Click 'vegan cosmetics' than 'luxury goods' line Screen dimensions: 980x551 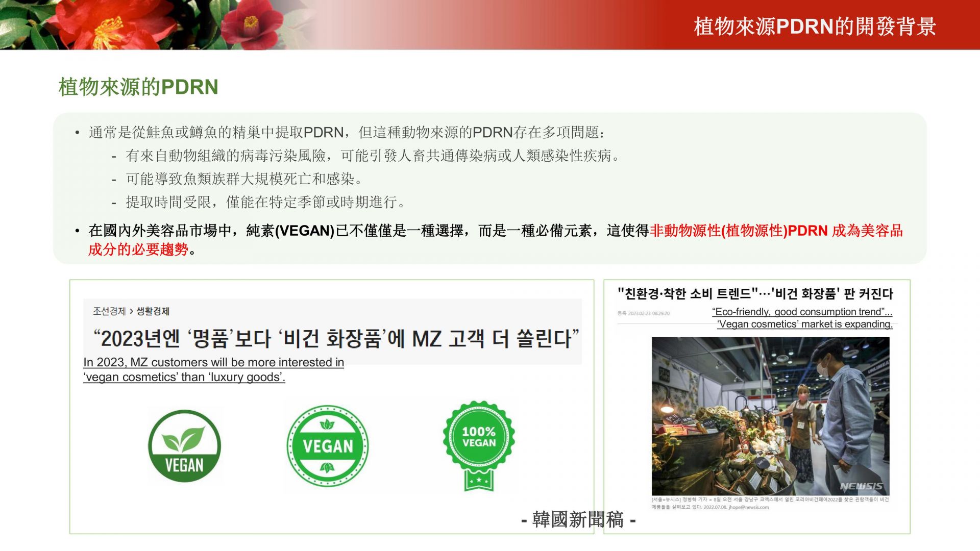click(x=184, y=377)
